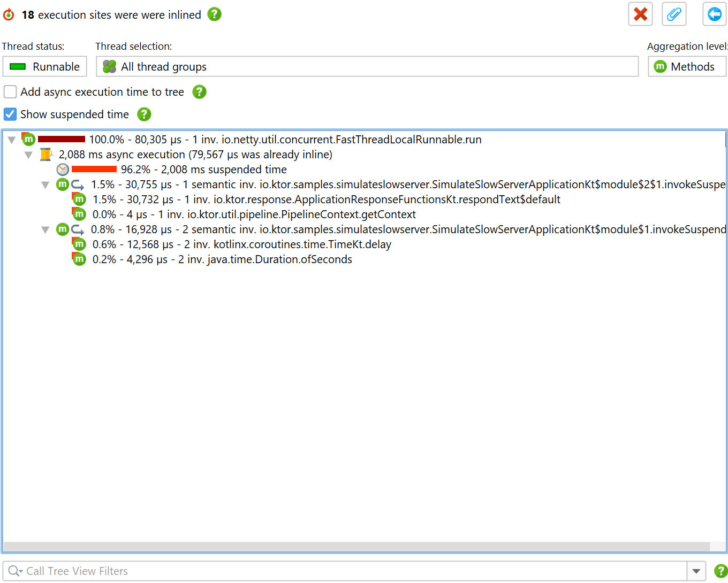
Task: Click the '18 execution sites were inlined' text
Action: pyautogui.click(x=111, y=15)
